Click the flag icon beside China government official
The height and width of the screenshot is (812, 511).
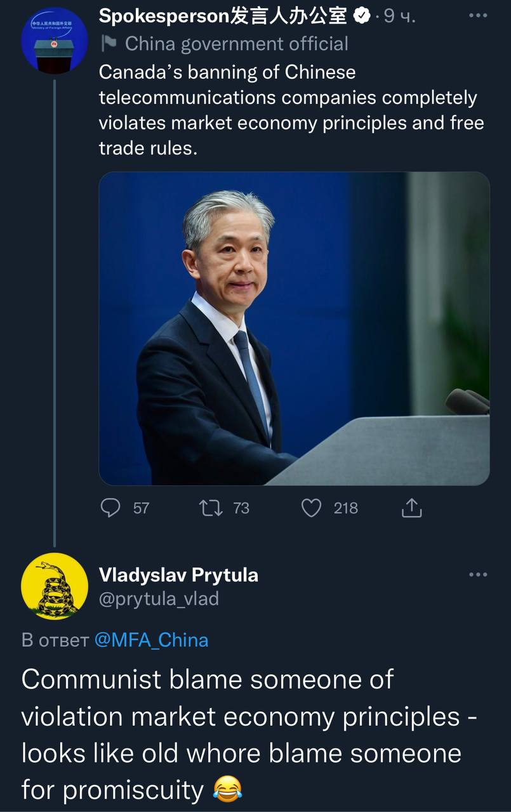click(109, 44)
